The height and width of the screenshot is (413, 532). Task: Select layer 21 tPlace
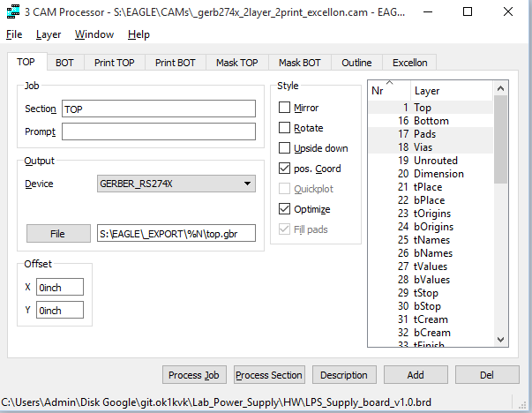click(x=431, y=187)
